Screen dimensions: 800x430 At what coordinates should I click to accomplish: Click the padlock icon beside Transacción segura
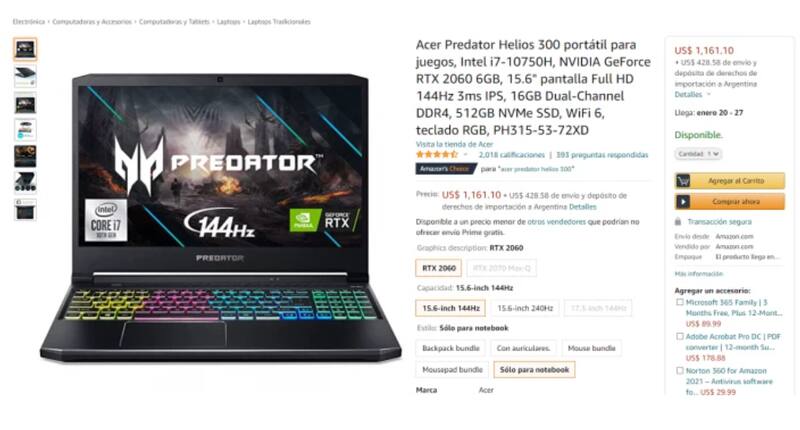coord(678,222)
